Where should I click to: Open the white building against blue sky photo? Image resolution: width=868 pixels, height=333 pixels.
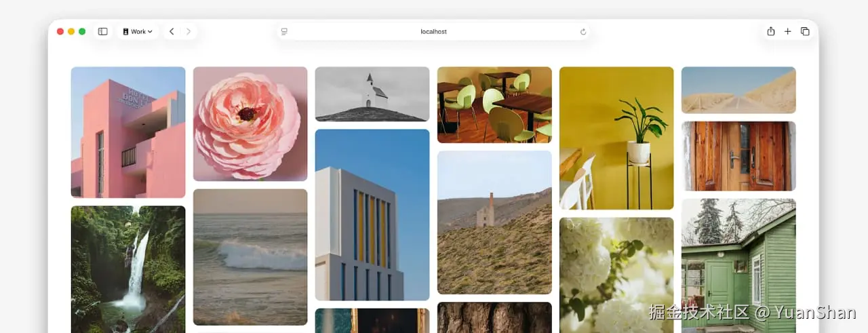(x=372, y=215)
